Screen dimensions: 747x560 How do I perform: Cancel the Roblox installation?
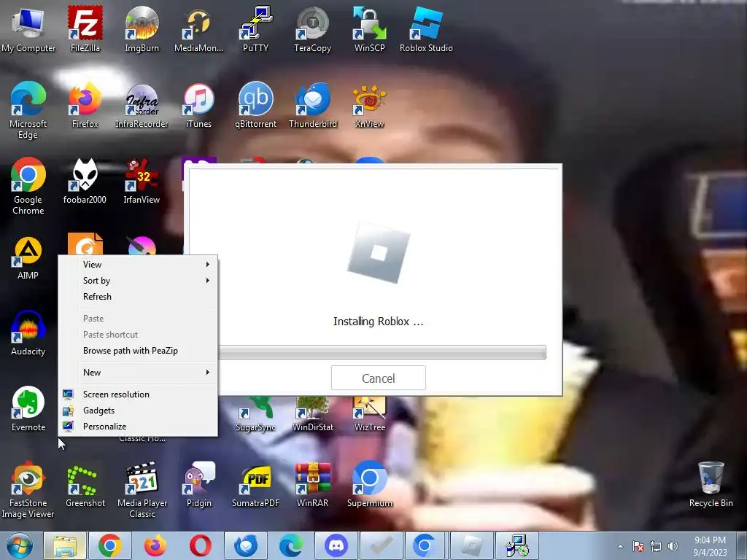click(x=379, y=378)
